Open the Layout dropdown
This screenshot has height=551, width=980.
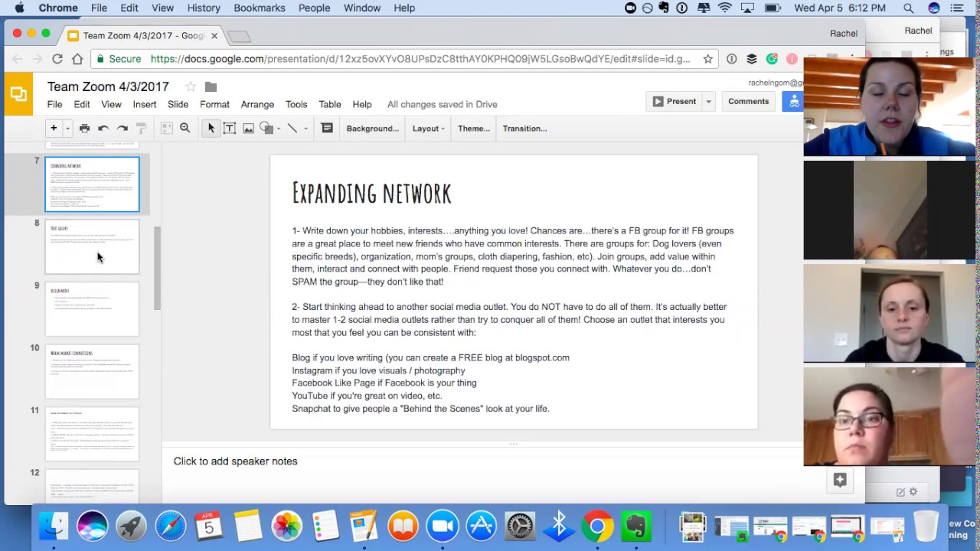pos(429,129)
